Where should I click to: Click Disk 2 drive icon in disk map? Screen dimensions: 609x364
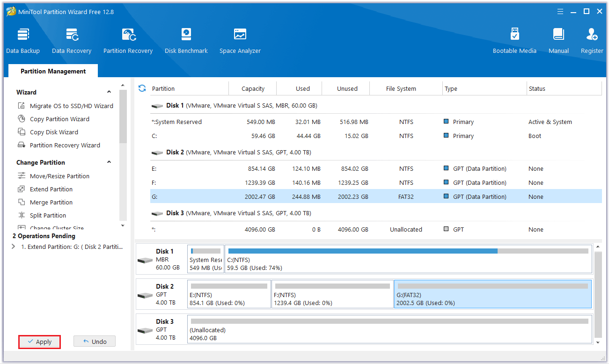[x=145, y=295]
